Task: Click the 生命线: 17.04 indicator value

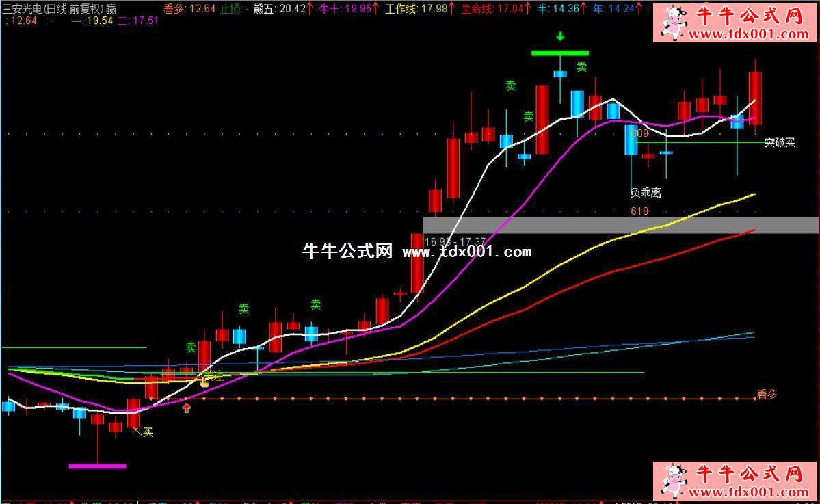Action: coord(492,9)
